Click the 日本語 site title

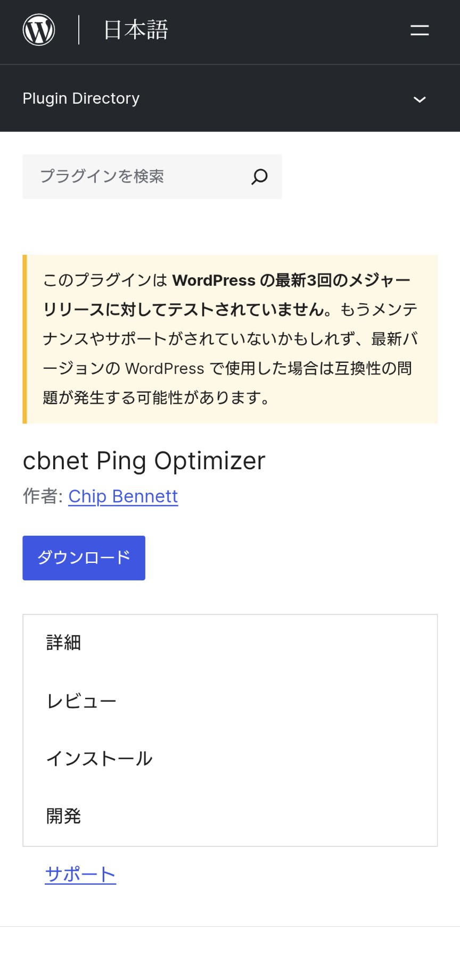coord(136,30)
